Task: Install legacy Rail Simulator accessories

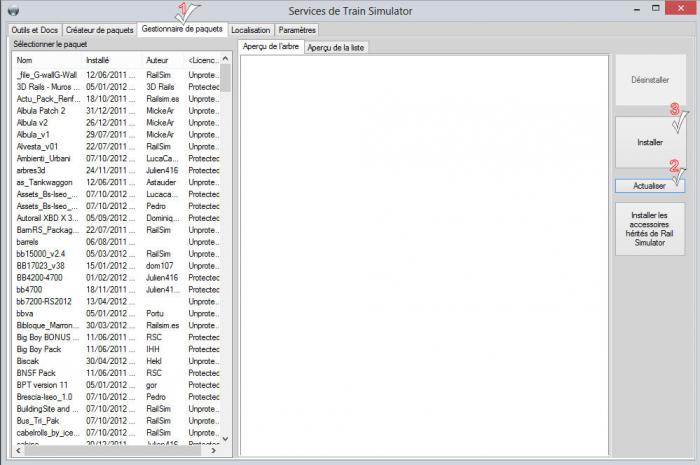Action: (649, 228)
